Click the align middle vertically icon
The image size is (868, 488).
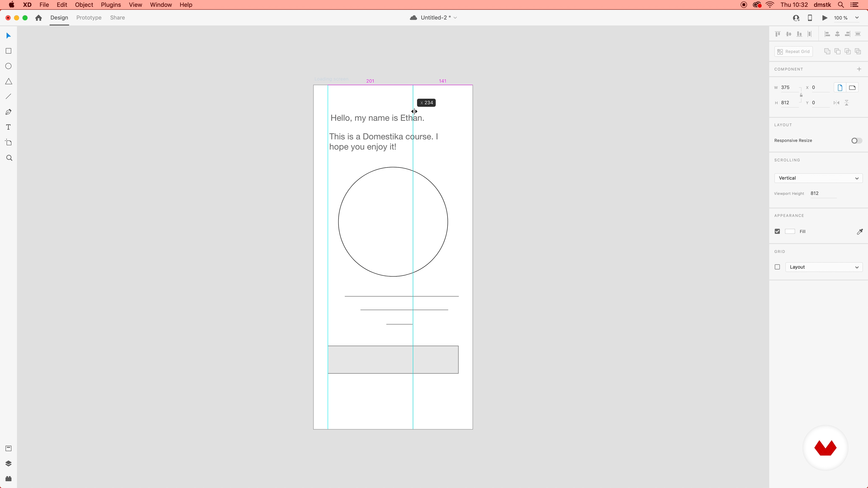pyautogui.click(x=788, y=34)
